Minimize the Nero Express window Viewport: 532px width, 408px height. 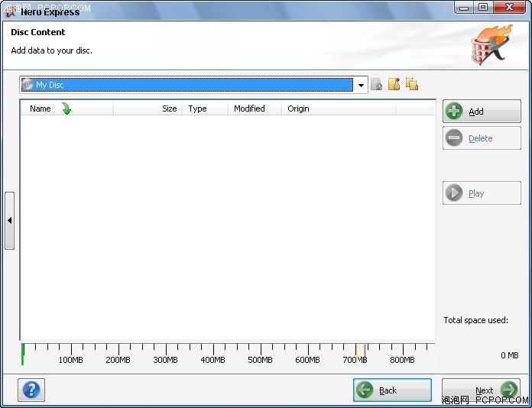point(464,8)
